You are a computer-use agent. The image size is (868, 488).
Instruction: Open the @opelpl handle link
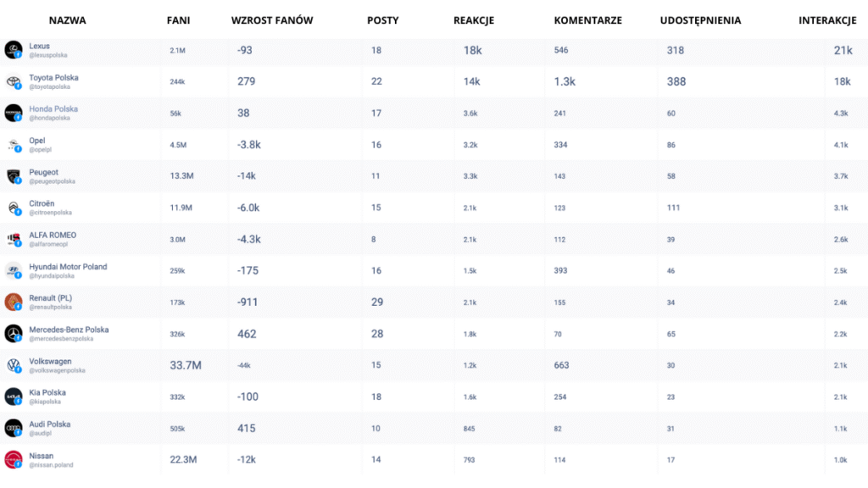(x=40, y=150)
